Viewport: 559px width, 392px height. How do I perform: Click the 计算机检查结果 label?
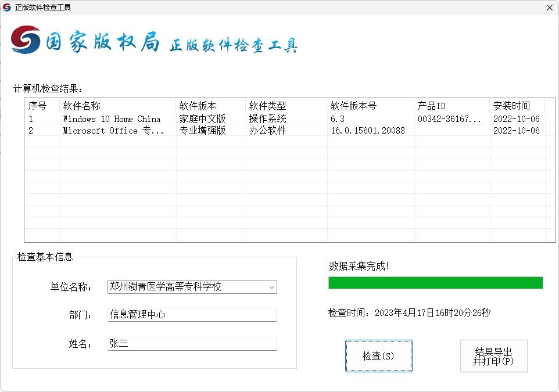pos(48,88)
